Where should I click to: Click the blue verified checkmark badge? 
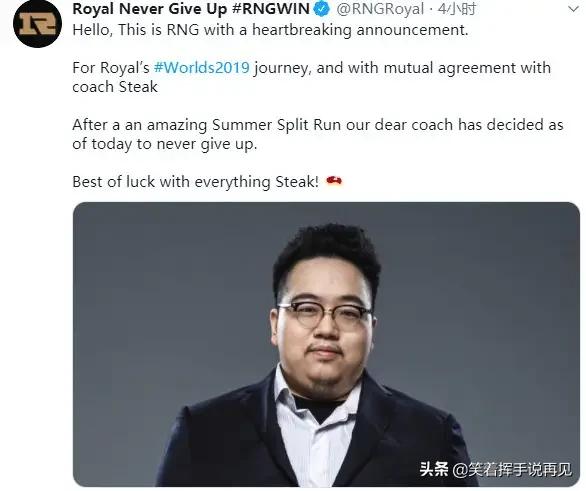(322, 9)
